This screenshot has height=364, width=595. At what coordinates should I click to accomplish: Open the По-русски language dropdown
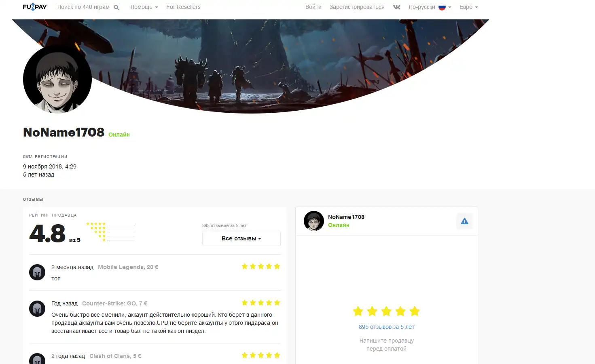430,7
